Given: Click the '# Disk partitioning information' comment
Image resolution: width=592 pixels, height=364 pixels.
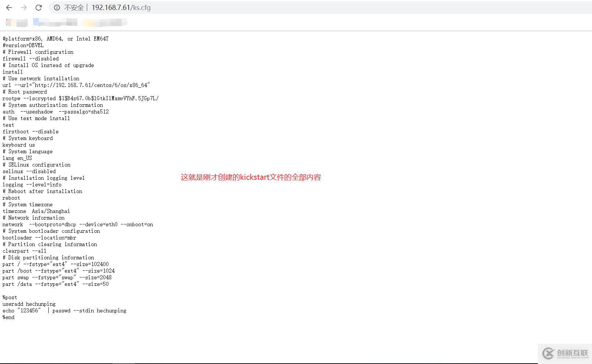Looking at the screenshot, I should 48,258.
